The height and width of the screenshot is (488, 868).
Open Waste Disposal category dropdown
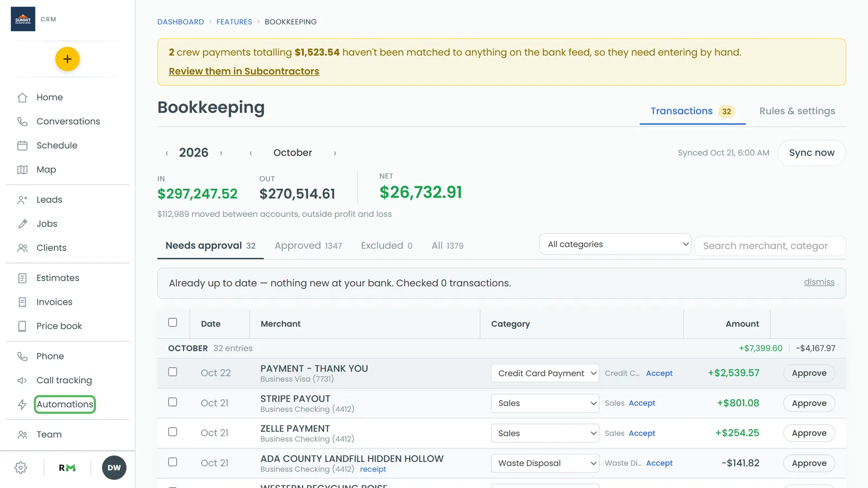point(545,463)
